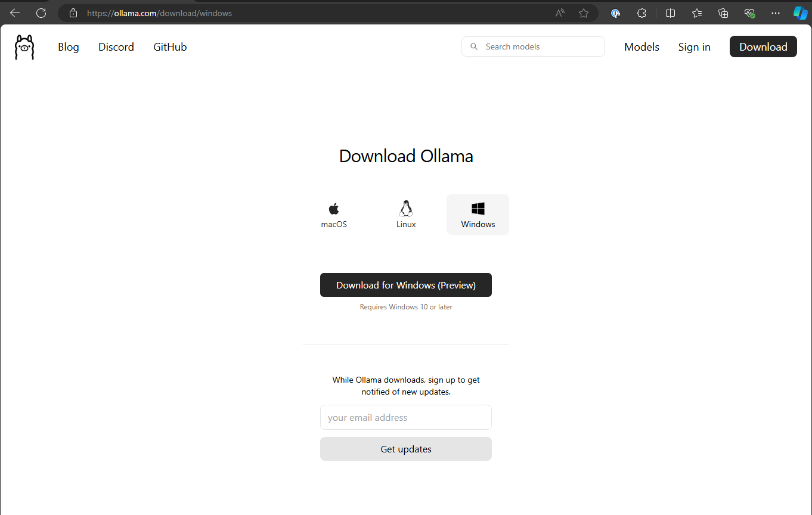This screenshot has width=812, height=515.
Task: Open Browser essentials heart icon
Action: (x=749, y=13)
